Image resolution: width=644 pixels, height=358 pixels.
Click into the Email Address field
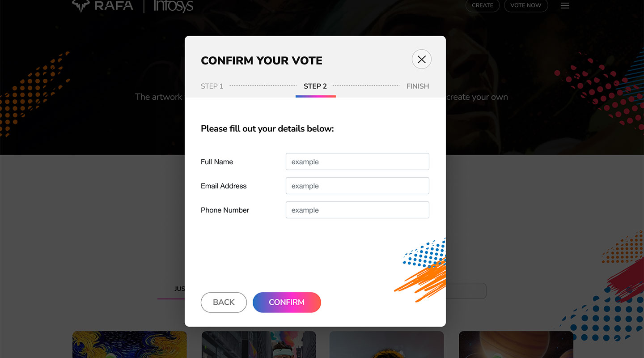pyautogui.click(x=357, y=186)
